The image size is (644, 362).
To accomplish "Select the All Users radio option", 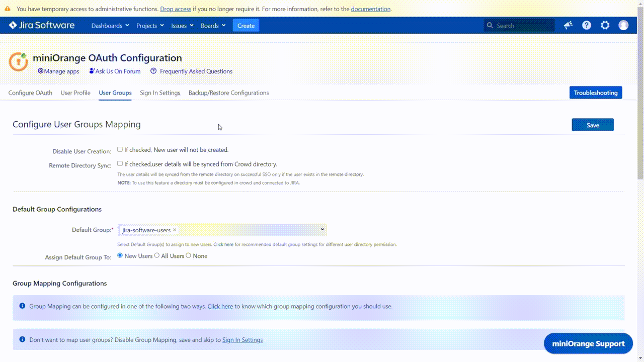I will [x=156, y=255].
